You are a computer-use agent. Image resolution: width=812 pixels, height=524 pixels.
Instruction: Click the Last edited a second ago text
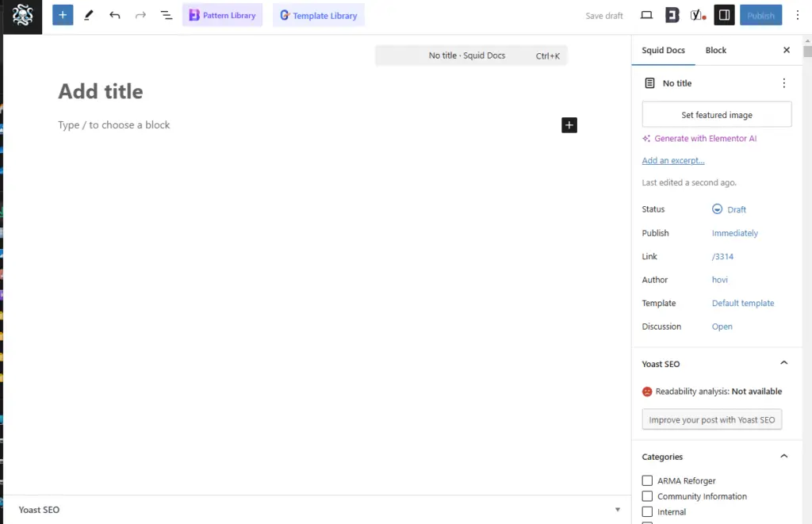pos(689,182)
